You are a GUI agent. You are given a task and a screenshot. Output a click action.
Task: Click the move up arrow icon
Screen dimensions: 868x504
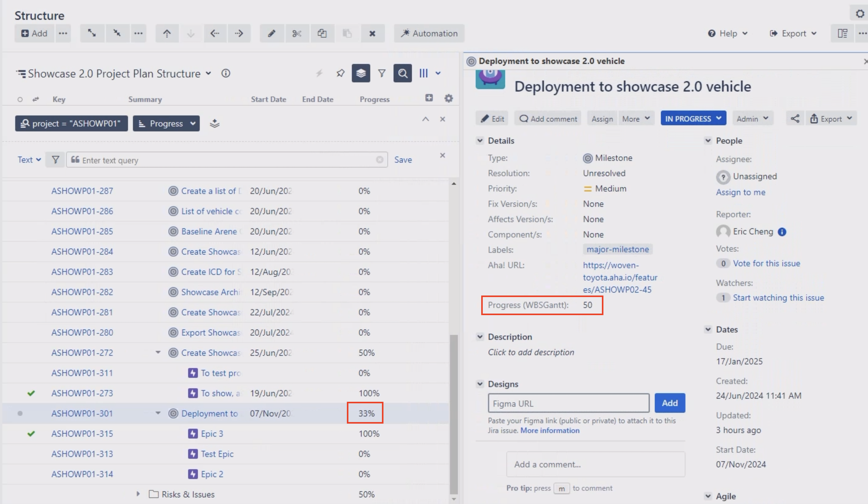pos(167,34)
